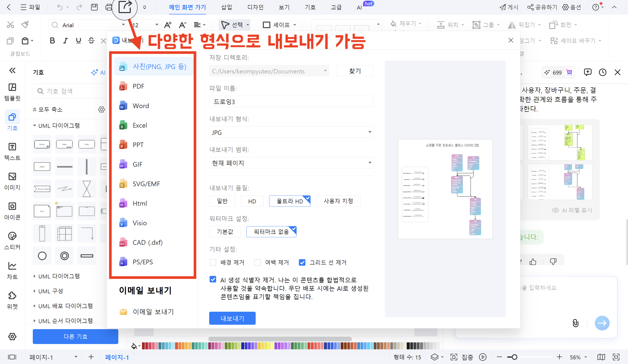This screenshot has height=364, width=628.
Task: Pick CAD (.dxf) export format
Action: 147,242
